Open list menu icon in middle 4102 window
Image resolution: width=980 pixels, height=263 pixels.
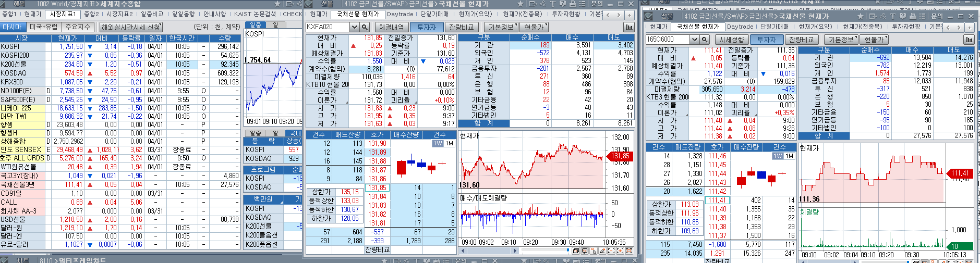click(x=582, y=4)
